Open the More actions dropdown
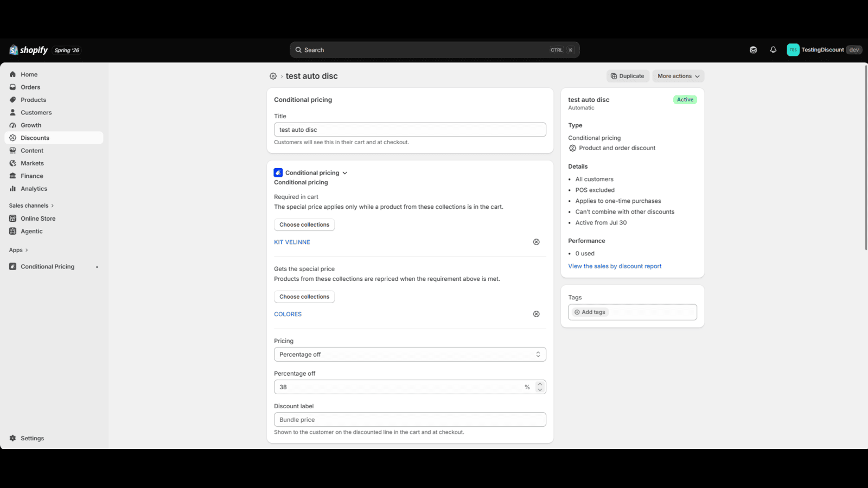The height and width of the screenshot is (488, 868). pos(678,76)
